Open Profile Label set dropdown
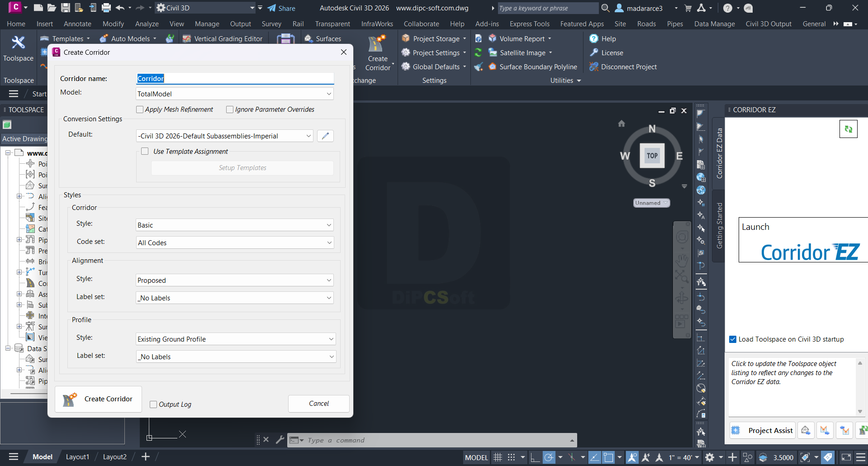The width and height of the screenshot is (868, 466). click(x=236, y=357)
